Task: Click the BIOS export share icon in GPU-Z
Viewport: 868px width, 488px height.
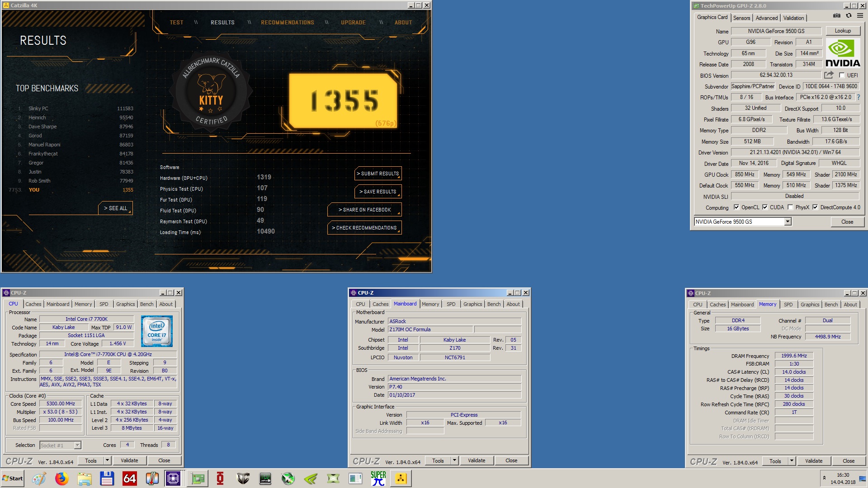Action: 829,75
